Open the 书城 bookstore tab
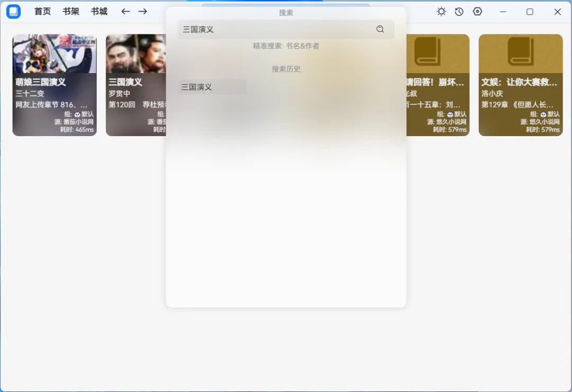The height and width of the screenshot is (392, 572). point(99,12)
